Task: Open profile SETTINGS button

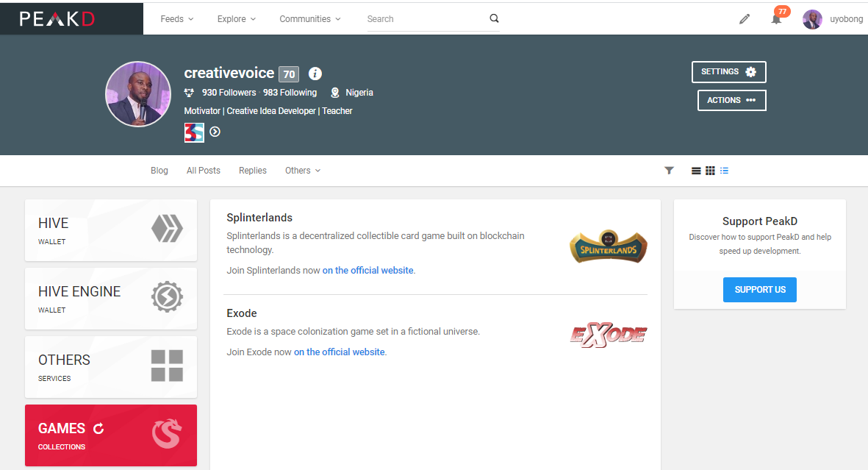Action: [728, 72]
